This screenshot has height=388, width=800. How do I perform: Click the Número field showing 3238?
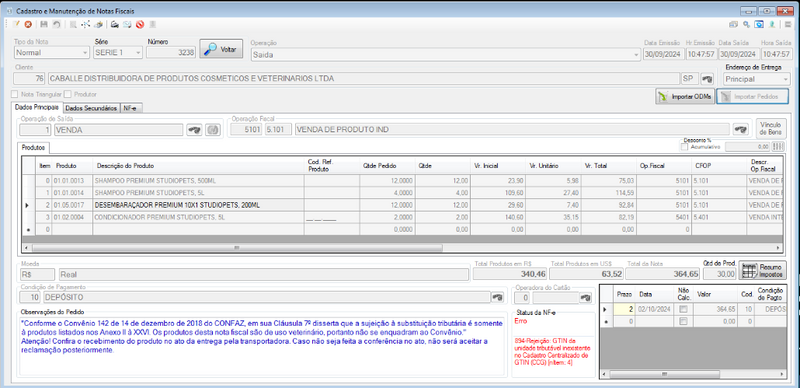171,52
